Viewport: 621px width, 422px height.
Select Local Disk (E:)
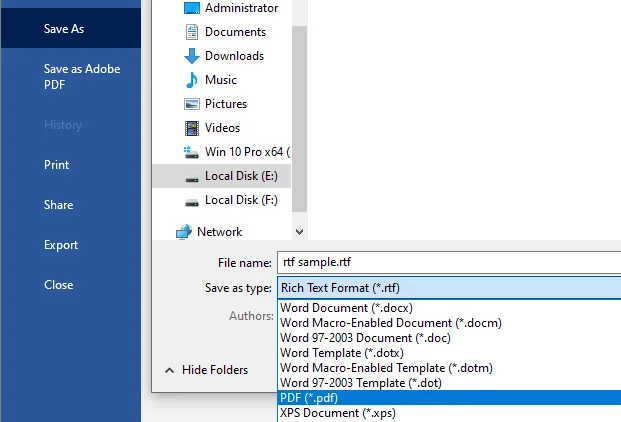(x=221, y=176)
